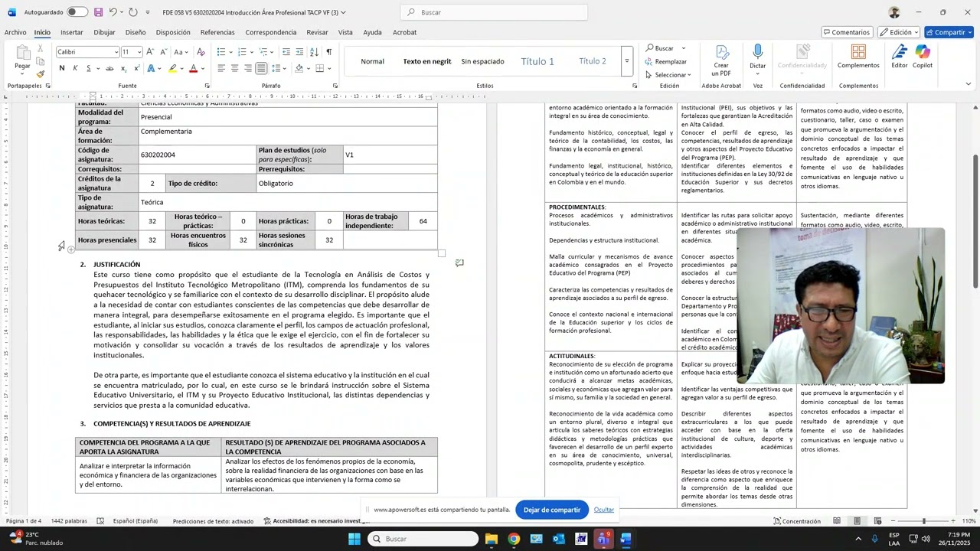The width and height of the screenshot is (980, 551).
Task: Apply the Título 1 style
Action: (x=537, y=61)
